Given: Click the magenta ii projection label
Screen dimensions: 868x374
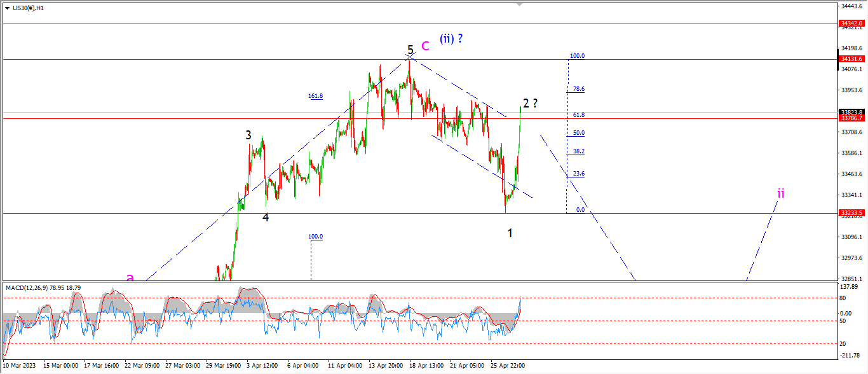Looking at the screenshot, I should (781, 193).
